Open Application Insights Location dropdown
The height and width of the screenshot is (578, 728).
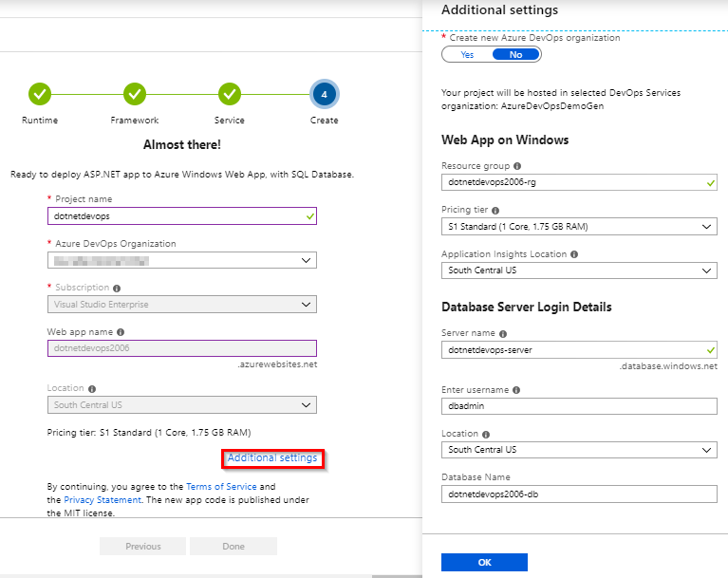(x=579, y=270)
